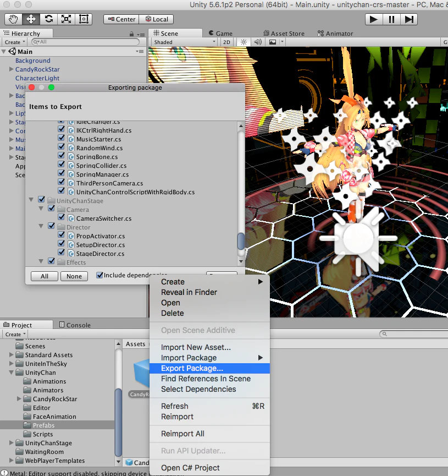Click MusicStarter.cs script icon
448x476 pixels.
point(71,139)
